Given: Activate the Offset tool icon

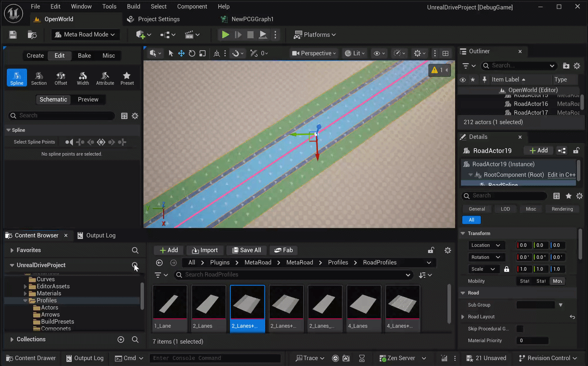Looking at the screenshot, I should pyautogui.click(x=61, y=78).
